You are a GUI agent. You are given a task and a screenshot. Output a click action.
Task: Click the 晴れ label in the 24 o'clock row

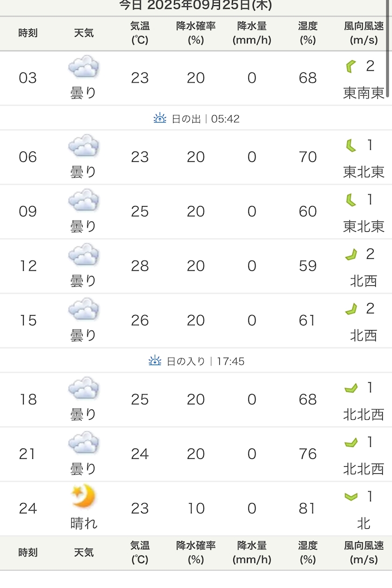pos(84,523)
